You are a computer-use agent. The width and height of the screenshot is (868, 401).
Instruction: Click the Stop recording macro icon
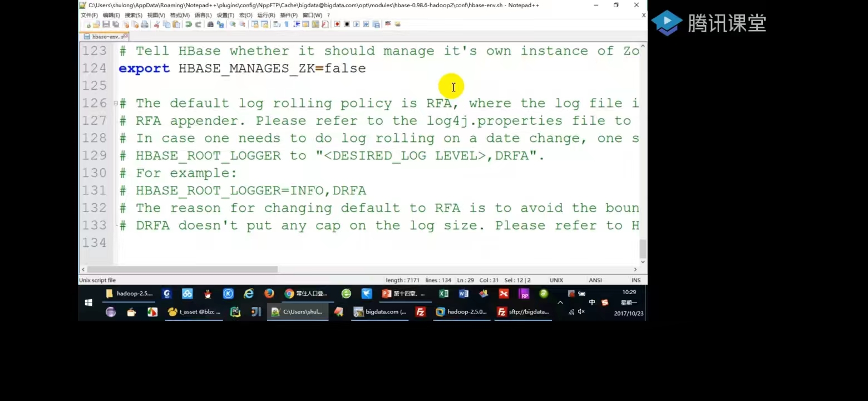(x=347, y=24)
